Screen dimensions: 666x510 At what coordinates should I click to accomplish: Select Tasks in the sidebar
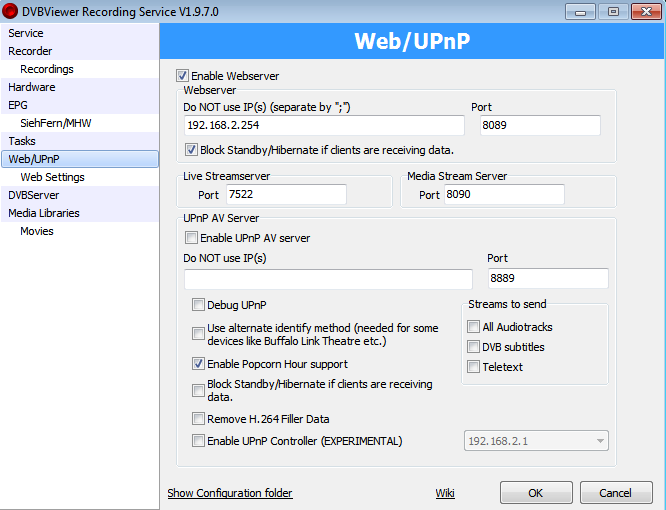pyautogui.click(x=80, y=141)
